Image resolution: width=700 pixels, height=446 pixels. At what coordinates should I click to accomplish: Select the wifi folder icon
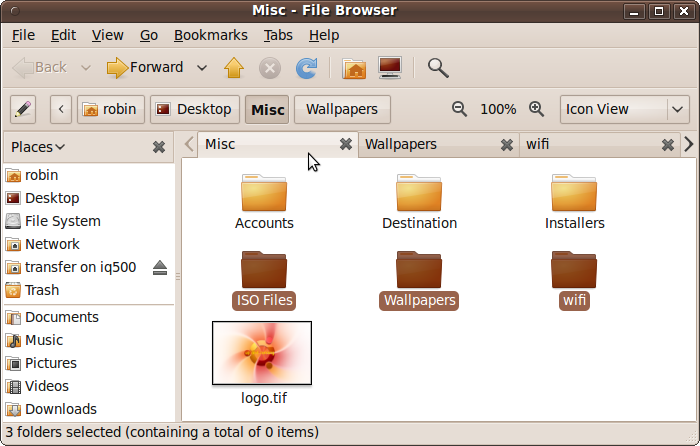[574, 270]
